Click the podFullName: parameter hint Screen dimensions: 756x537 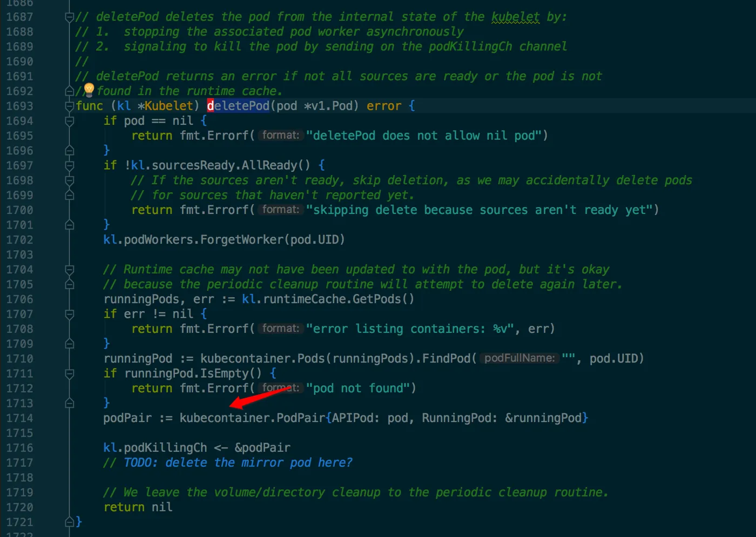[x=519, y=358]
